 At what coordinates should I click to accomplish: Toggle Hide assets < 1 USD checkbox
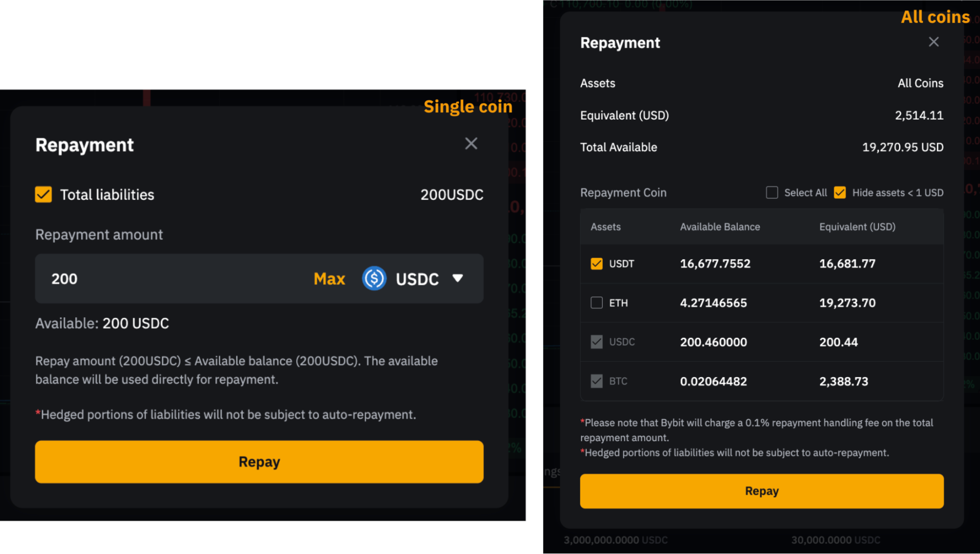pyautogui.click(x=840, y=193)
